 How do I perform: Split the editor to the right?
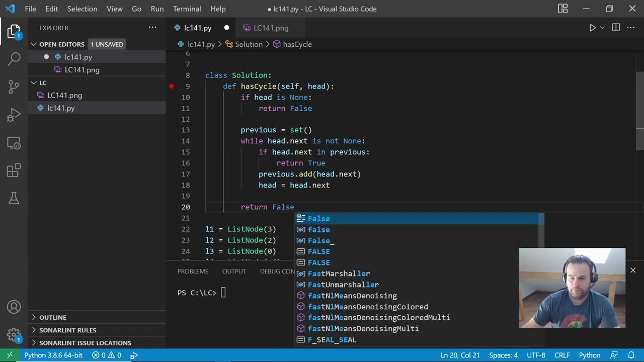tap(616, 28)
